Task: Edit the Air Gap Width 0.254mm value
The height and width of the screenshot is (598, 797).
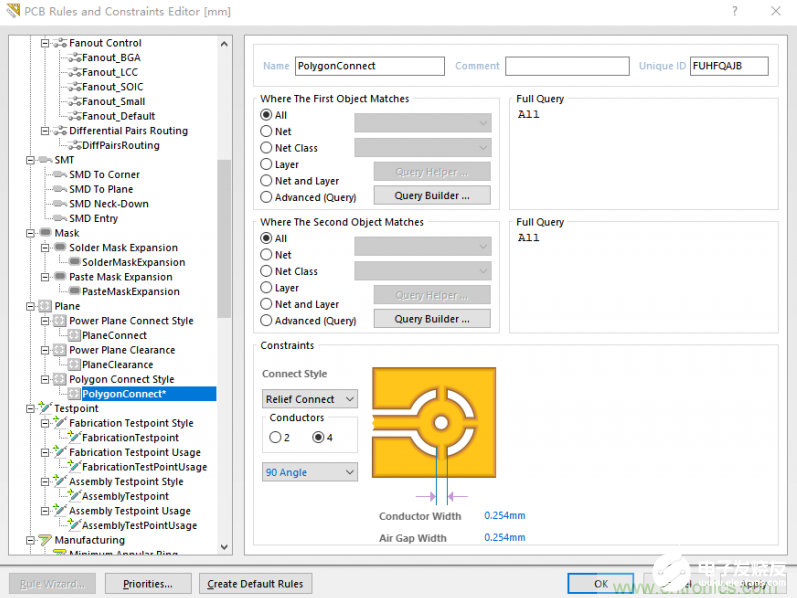Action: [505, 537]
